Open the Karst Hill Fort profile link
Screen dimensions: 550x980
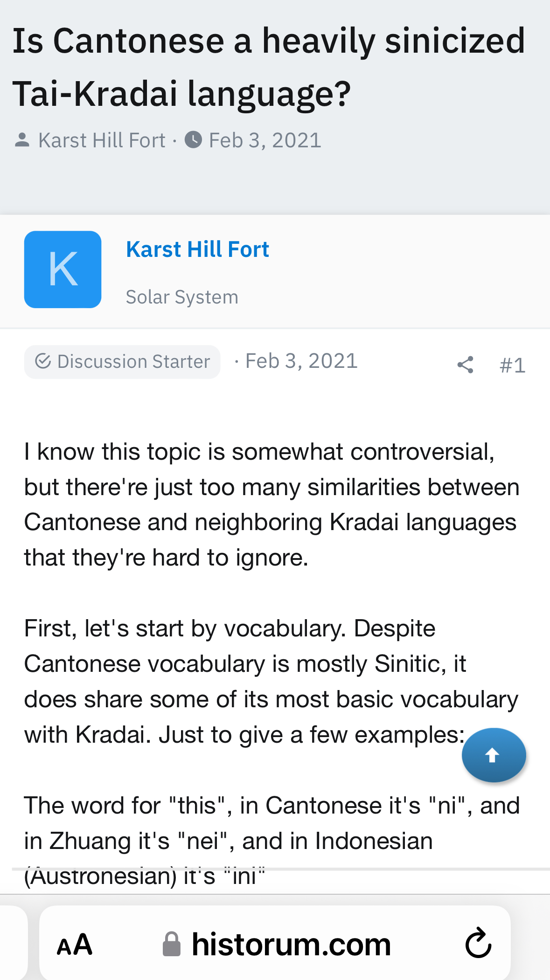point(197,249)
